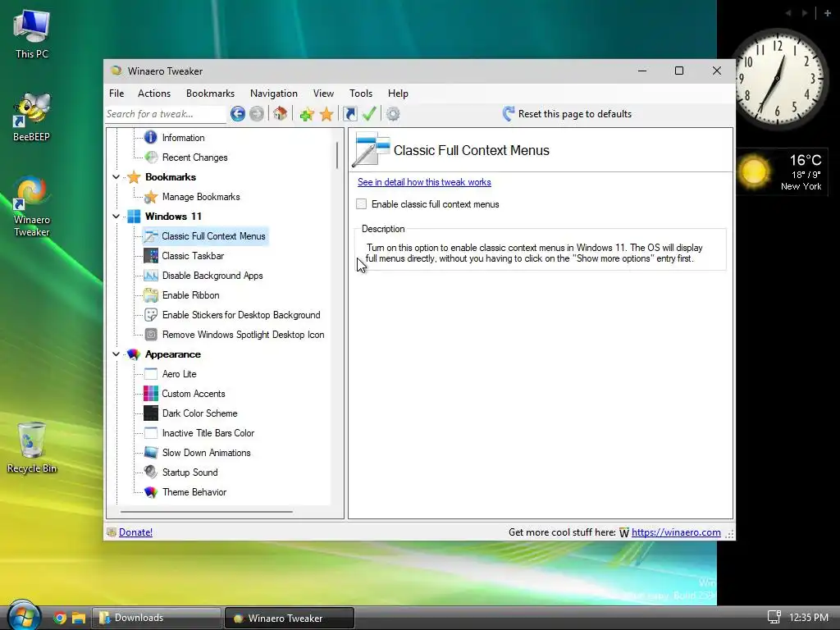Screen dimensions: 840x630
Task: Select Enable Ribbon tweak
Action: [x=190, y=295]
